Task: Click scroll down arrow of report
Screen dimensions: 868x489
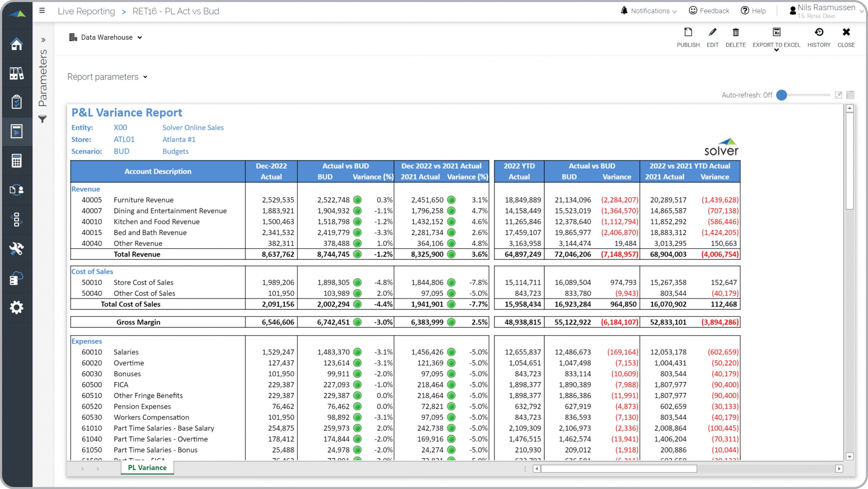Action: click(x=850, y=457)
